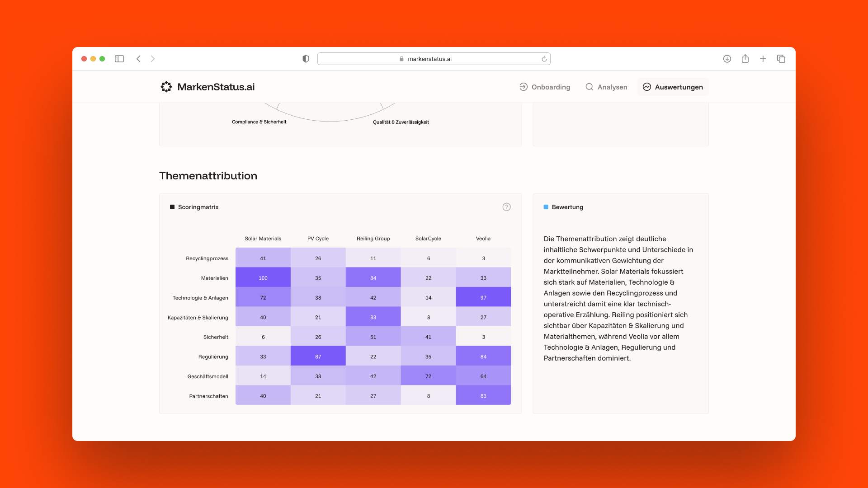The image size is (868, 488).
Task: Click the share icon in the toolbar
Action: pos(745,58)
